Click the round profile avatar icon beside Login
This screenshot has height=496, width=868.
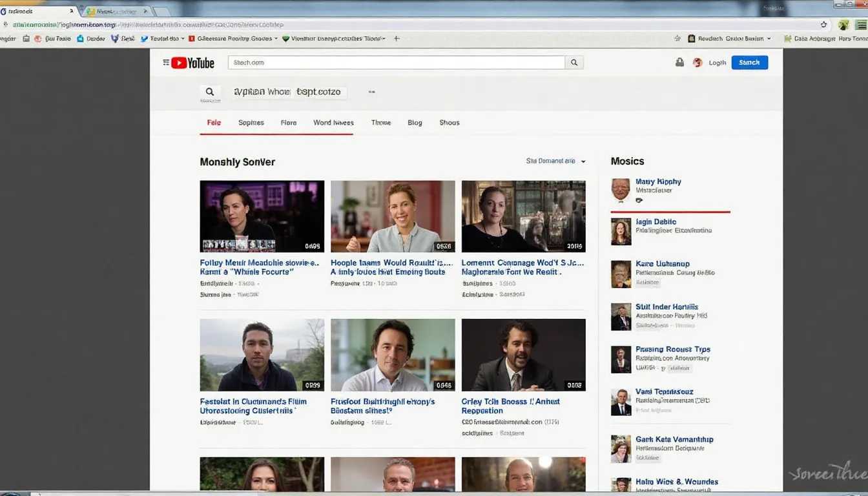[x=697, y=63]
